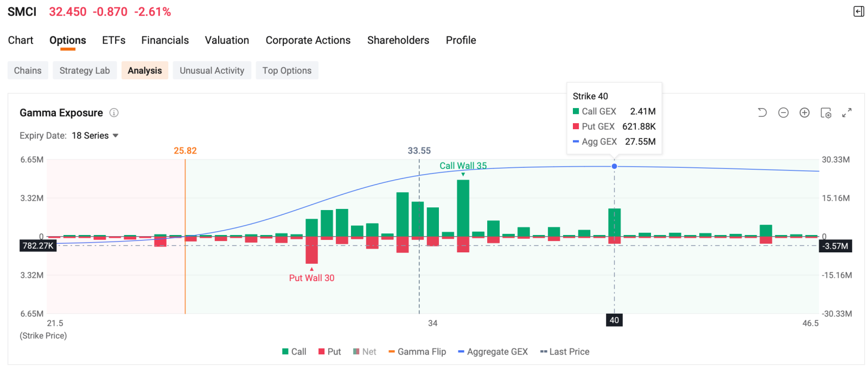Click the tall Call Wall 35 green bar
The image size is (868, 368).
pos(463,208)
